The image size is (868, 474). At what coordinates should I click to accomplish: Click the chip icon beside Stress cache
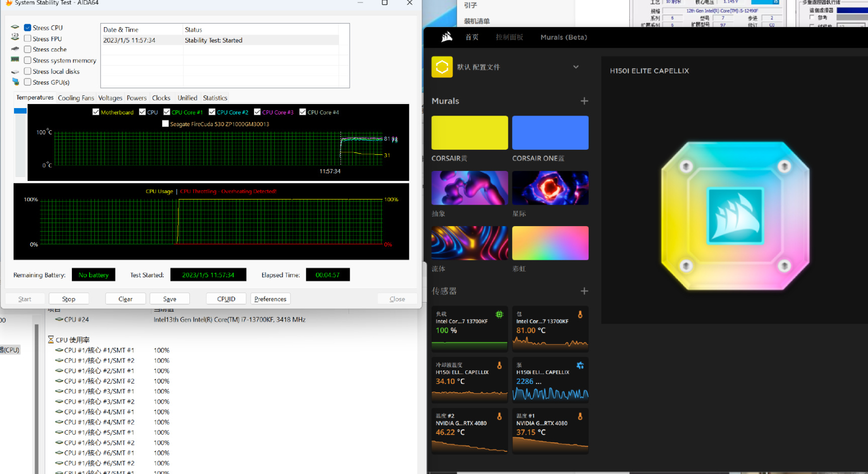coord(15,49)
